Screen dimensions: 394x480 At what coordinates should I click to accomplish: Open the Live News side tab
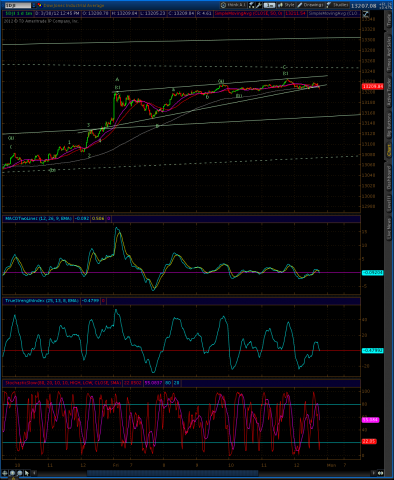pos(388,229)
